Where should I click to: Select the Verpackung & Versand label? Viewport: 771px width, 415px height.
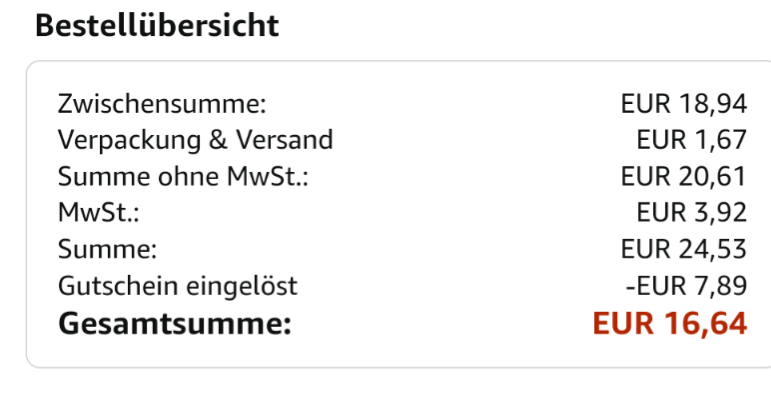point(195,140)
